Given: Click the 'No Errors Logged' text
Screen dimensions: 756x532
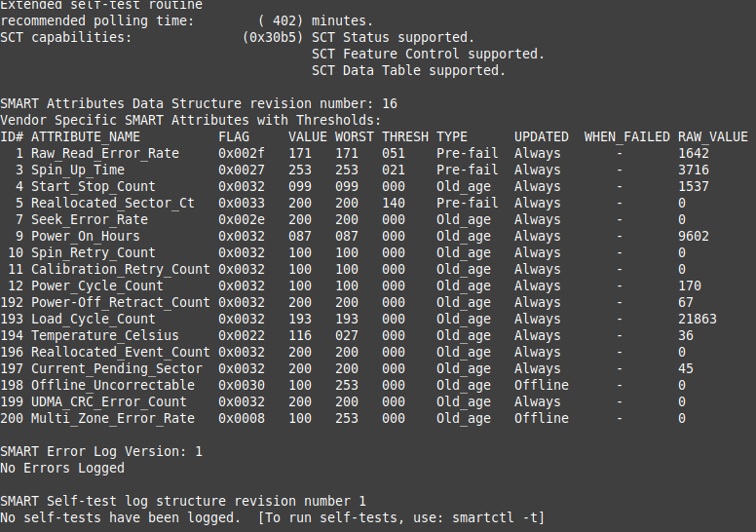Looking at the screenshot, I should coord(62,468).
